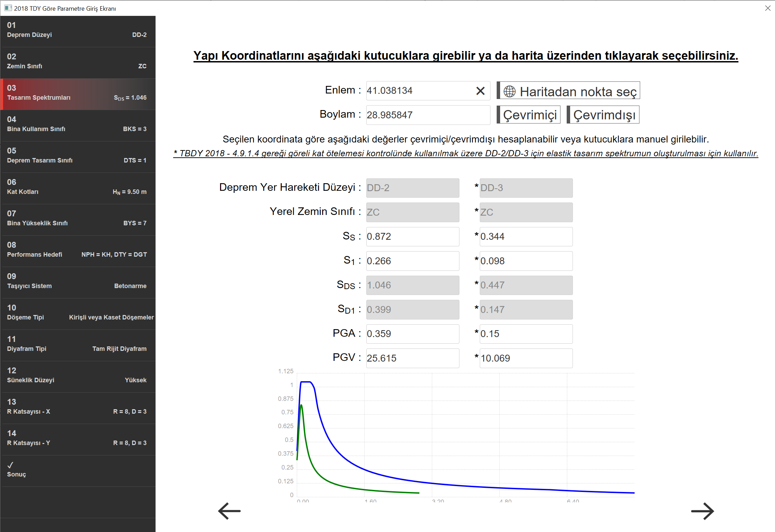Select step 01 Deprem Düzeyi
The height and width of the screenshot is (532, 775).
(x=78, y=31)
